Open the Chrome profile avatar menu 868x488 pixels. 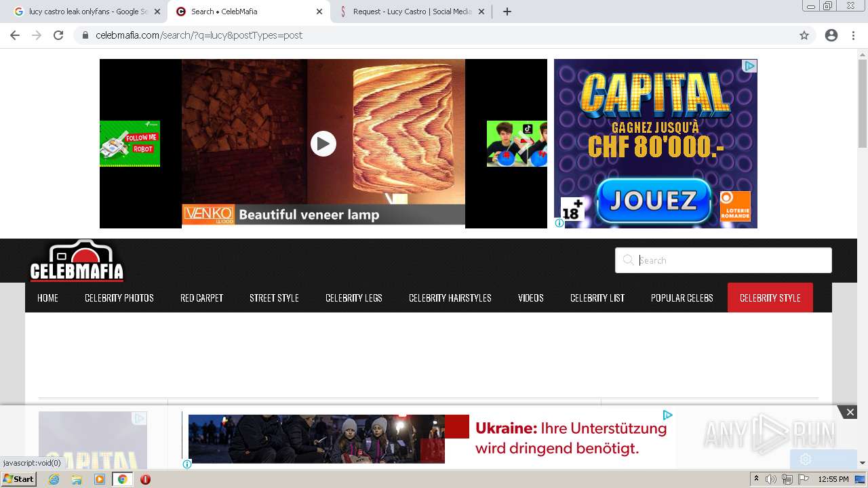point(831,35)
